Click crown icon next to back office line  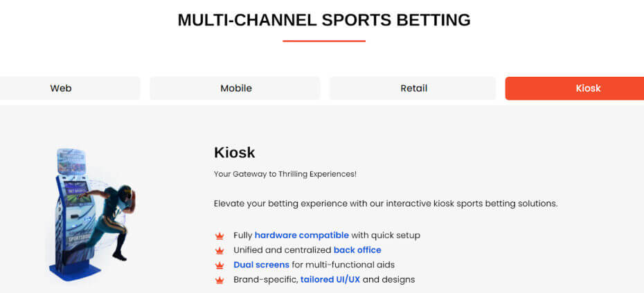pos(220,250)
